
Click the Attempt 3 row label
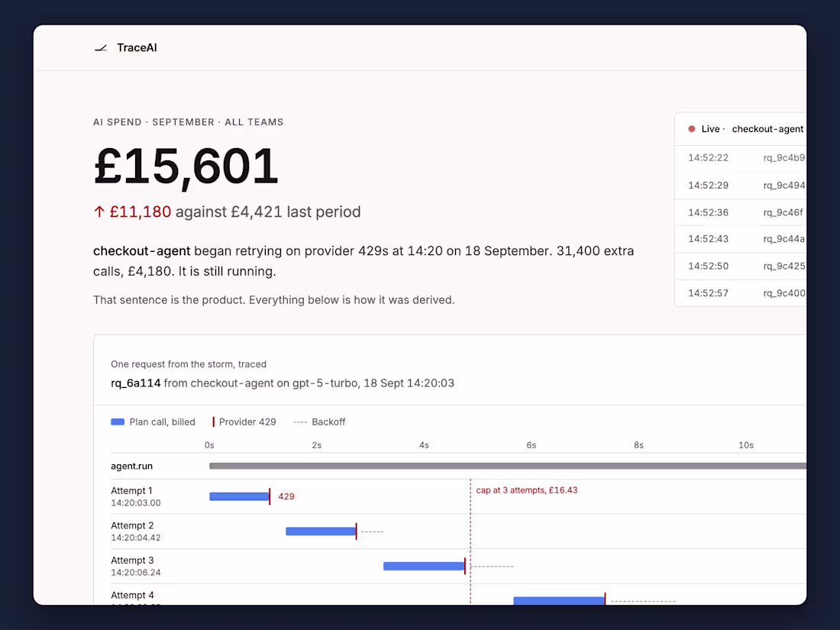tap(132, 561)
